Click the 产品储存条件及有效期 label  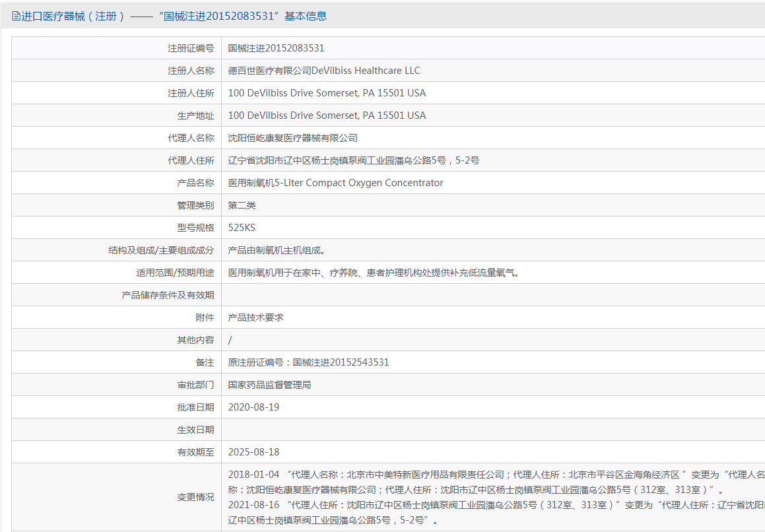(x=168, y=295)
